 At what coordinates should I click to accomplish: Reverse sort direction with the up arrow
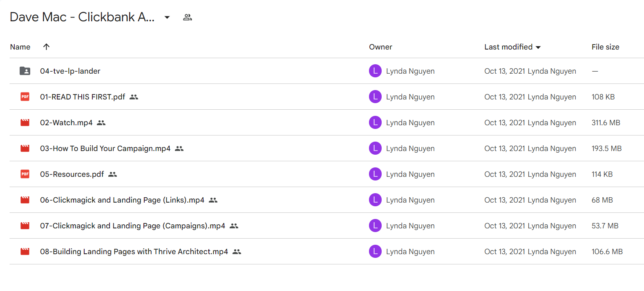pyautogui.click(x=46, y=47)
